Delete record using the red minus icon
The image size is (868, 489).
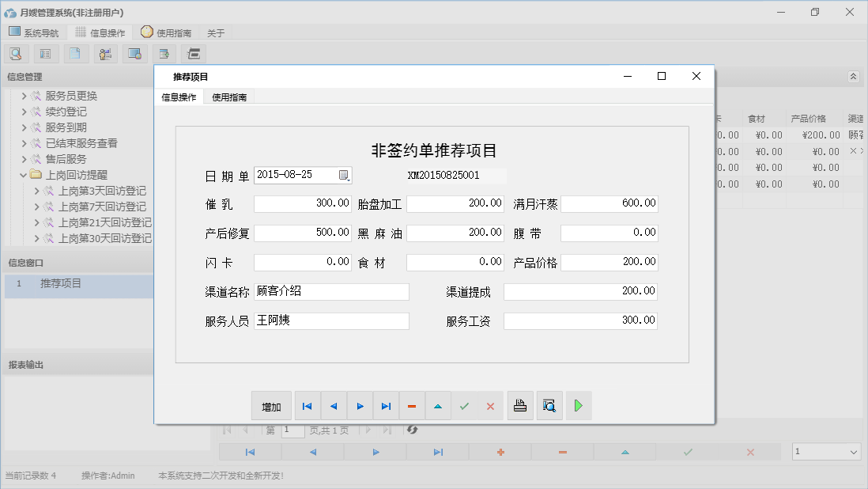(412, 405)
